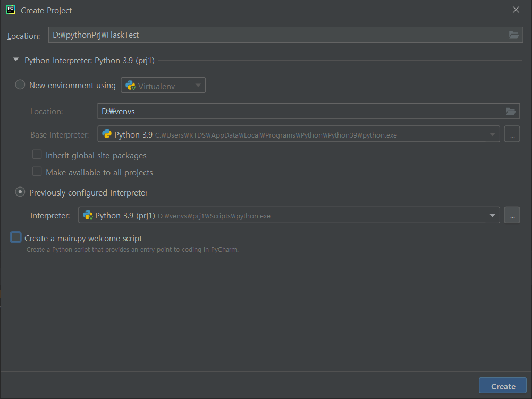This screenshot has width=532, height=399.
Task: Collapse the Python Interpreter section
Action: point(15,60)
